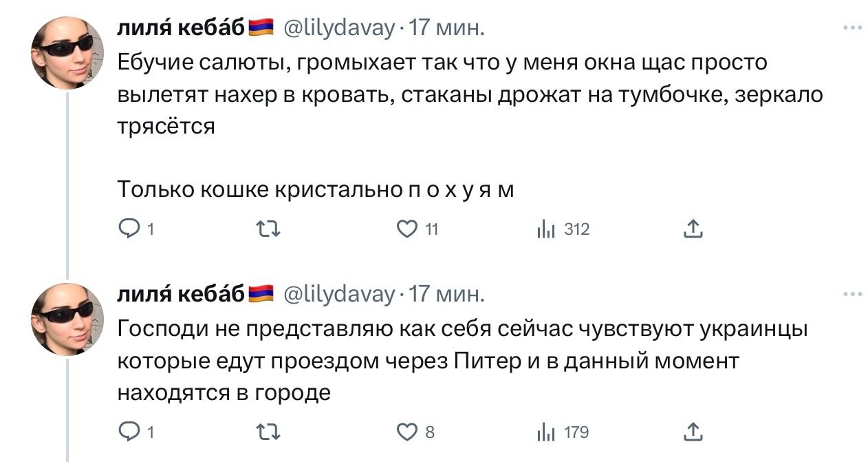
Task: Click display name лиля кебаб on first tweet
Action: tap(182, 28)
